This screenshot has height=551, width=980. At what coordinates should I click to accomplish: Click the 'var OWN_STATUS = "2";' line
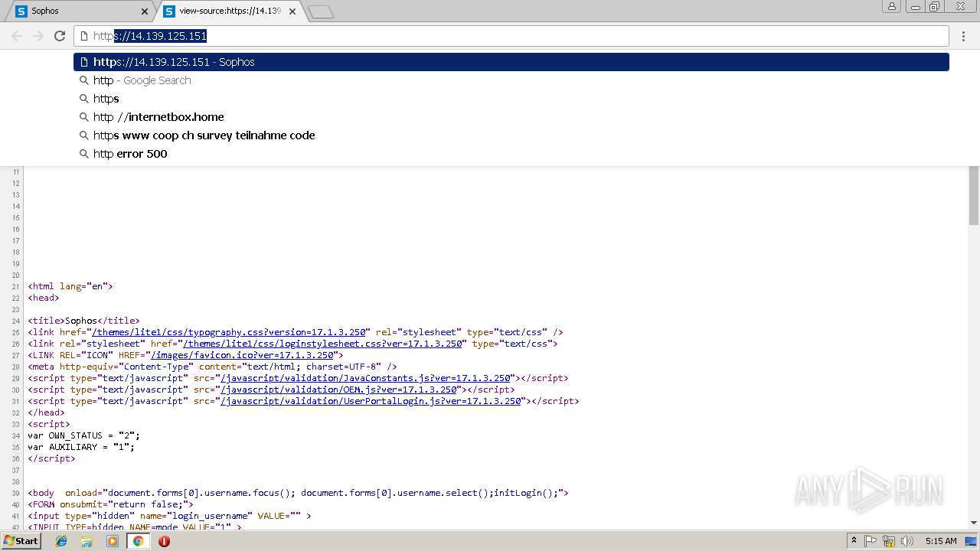(83, 435)
